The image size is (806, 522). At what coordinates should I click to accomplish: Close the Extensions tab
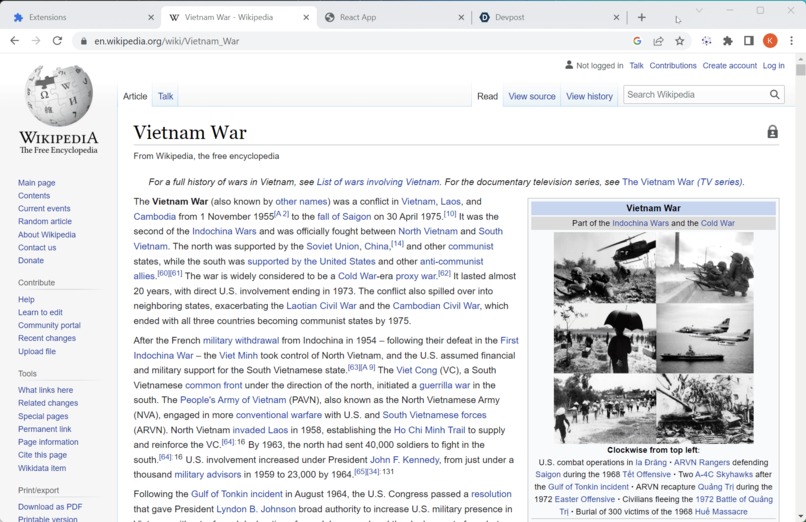[x=151, y=17]
